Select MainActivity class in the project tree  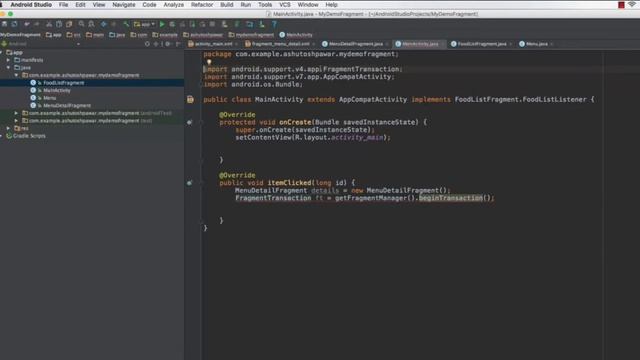[57, 90]
